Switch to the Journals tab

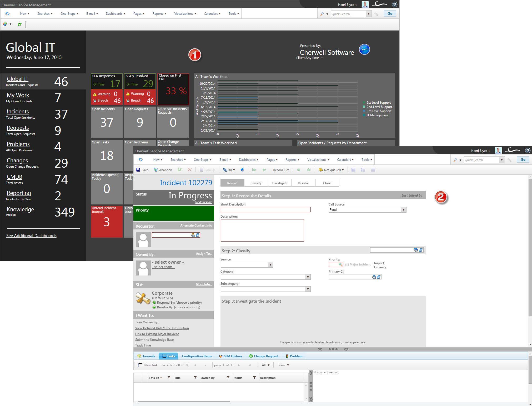(x=146, y=356)
